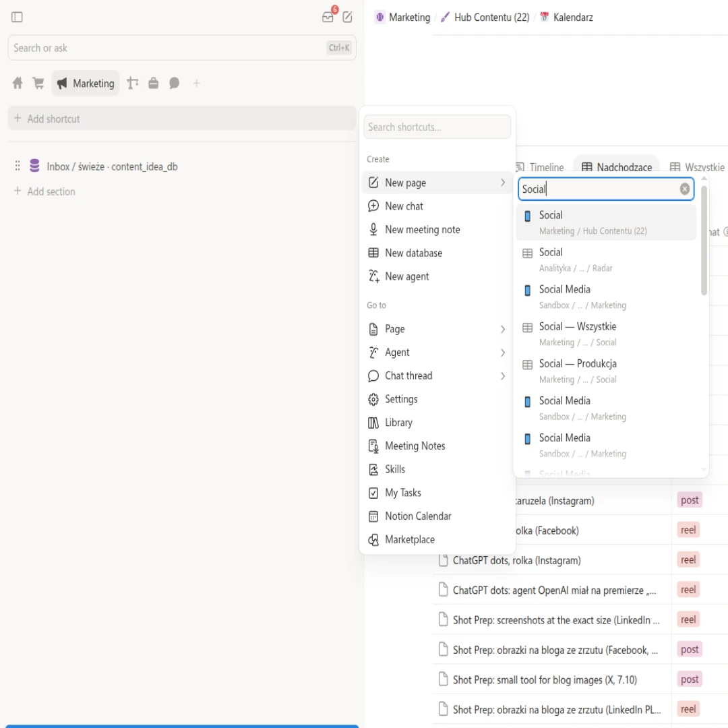Add a new workspace with plus icon
The width and height of the screenshot is (728, 728).
pyautogui.click(x=196, y=83)
